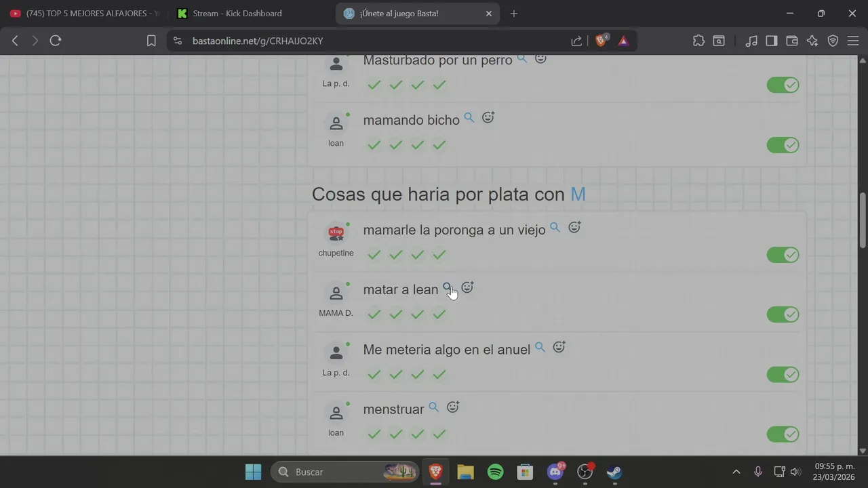
Task: Open Steam from the taskbar
Action: [614, 472]
